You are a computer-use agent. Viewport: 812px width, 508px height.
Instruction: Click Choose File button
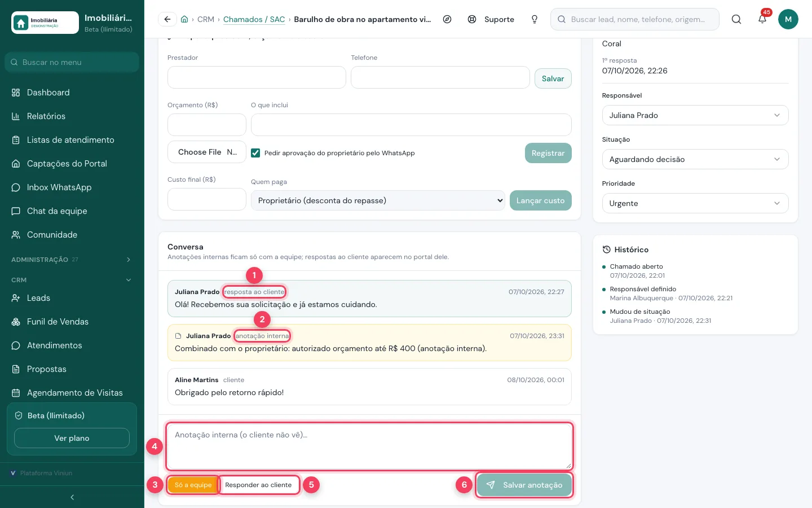207,152
